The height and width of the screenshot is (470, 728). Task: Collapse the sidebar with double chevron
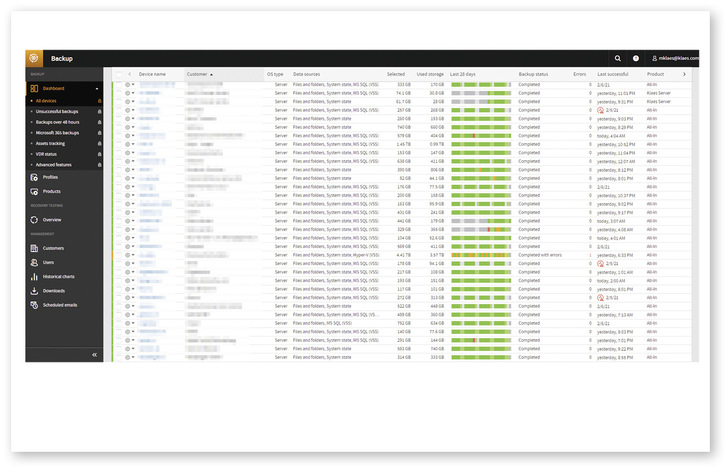pos(95,355)
